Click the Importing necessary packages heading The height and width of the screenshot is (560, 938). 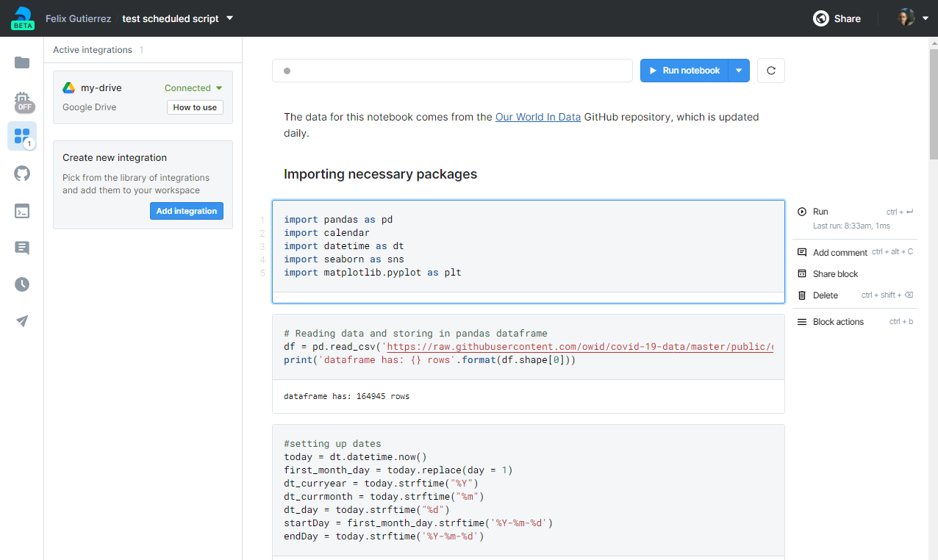click(380, 174)
